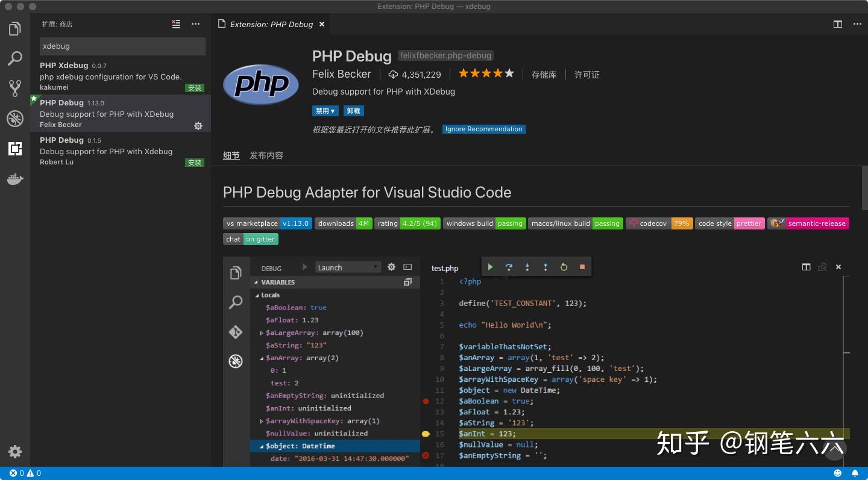This screenshot has width=868, height=480.
Task: Open the Debug view in activity bar
Action: click(x=15, y=119)
